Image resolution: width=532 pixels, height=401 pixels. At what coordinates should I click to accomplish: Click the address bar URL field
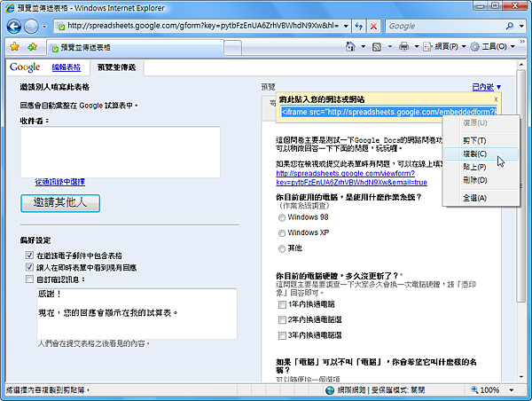202,26
